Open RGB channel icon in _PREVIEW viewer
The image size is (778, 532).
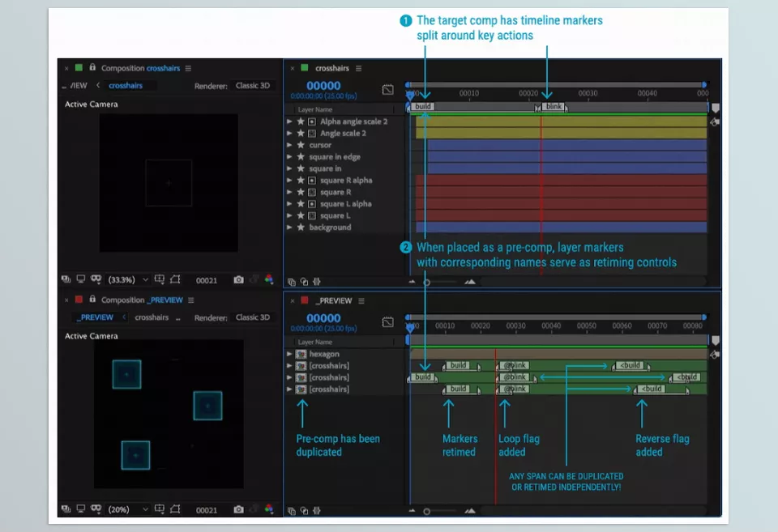click(x=269, y=509)
